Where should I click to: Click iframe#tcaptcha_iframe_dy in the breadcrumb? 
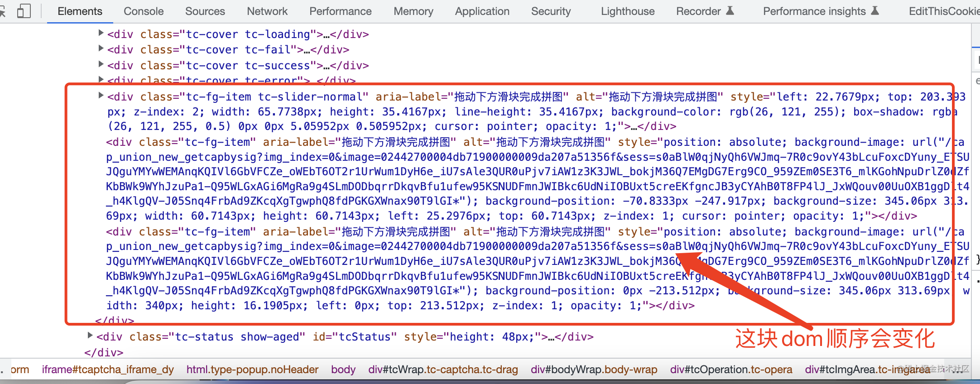[108, 370]
